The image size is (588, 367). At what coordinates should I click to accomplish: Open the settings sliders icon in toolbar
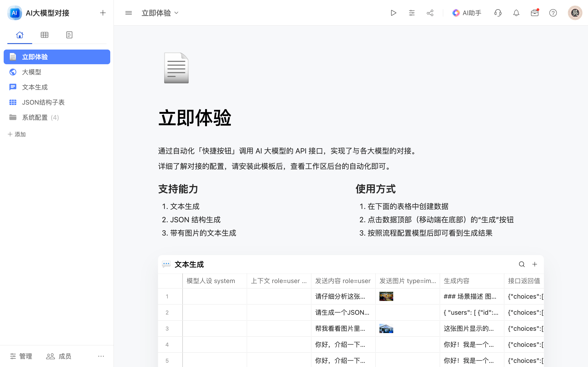[412, 13]
